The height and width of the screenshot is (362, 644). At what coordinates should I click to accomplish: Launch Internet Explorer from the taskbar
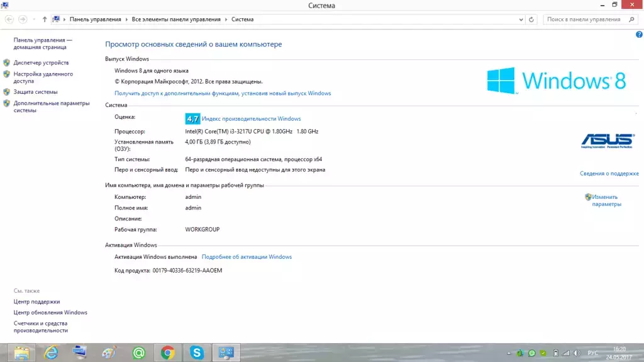[x=51, y=353]
